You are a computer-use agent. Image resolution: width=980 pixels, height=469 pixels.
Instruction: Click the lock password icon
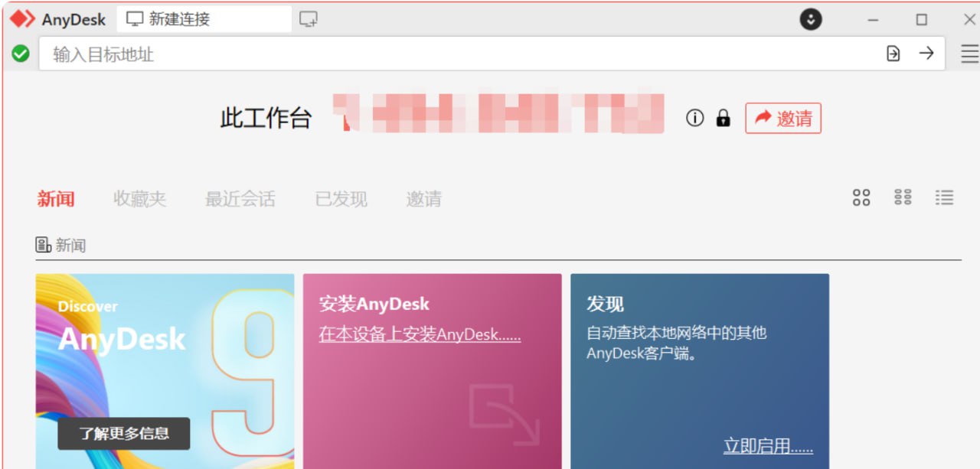723,118
